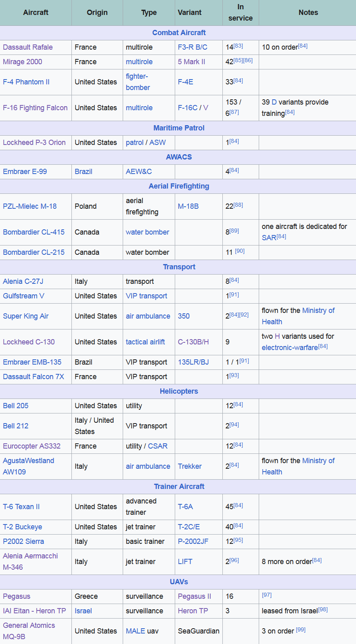Image resolution: width=356 pixels, height=644 pixels.
Task: Click the F-4E variant link
Action: pyautogui.click(x=186, y=82)
